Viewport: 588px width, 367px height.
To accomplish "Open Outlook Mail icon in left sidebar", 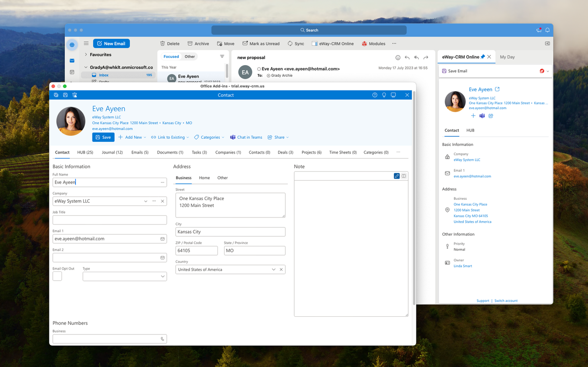I will pyautogui.click(x=72, y=61).
